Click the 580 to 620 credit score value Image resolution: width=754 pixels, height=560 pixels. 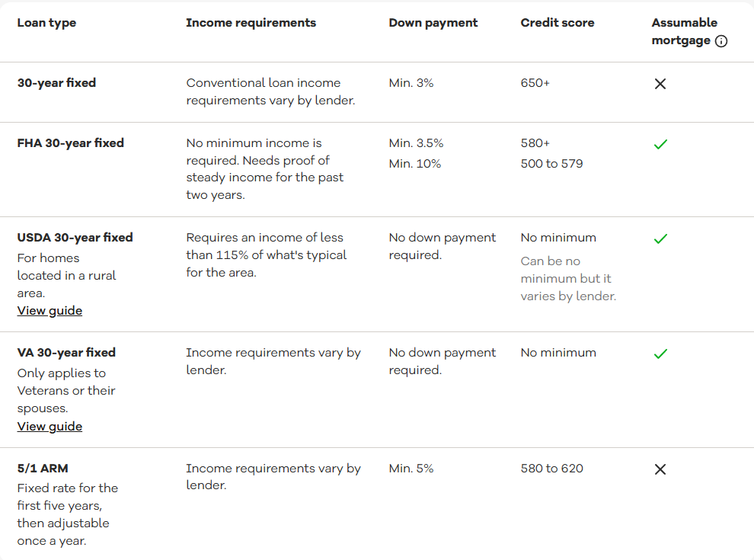tap(551, 468)
